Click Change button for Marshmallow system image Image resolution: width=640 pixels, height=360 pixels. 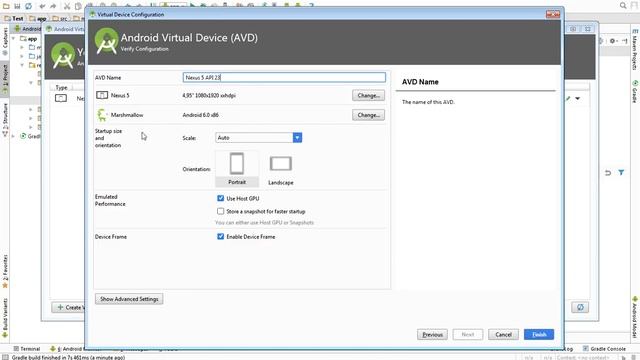click(368, 115)
